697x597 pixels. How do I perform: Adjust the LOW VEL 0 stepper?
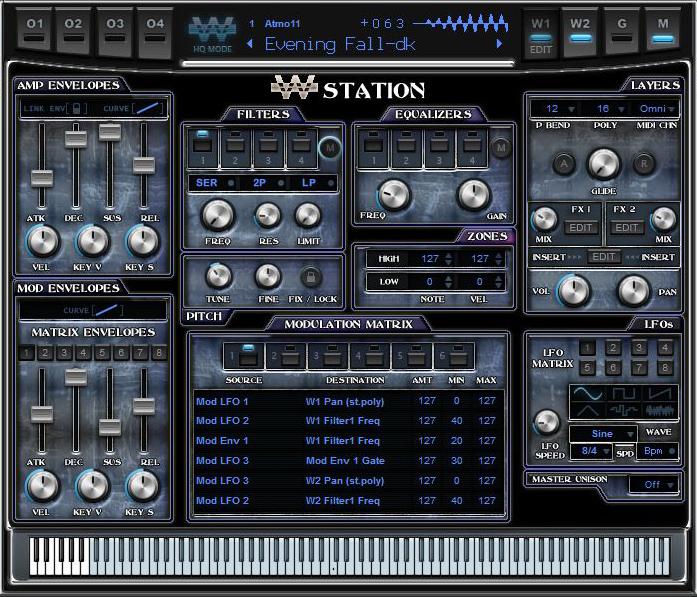498,281
